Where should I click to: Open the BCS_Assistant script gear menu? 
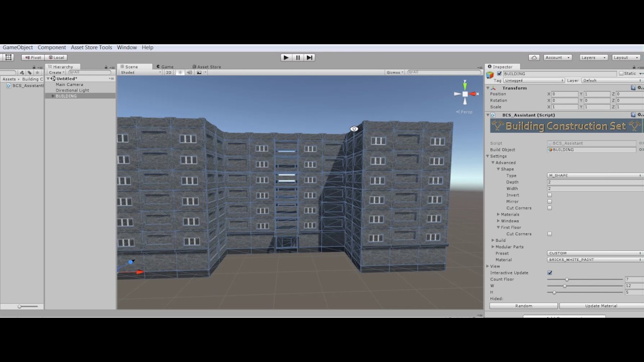pyautogui.click(x=640, y=115)
